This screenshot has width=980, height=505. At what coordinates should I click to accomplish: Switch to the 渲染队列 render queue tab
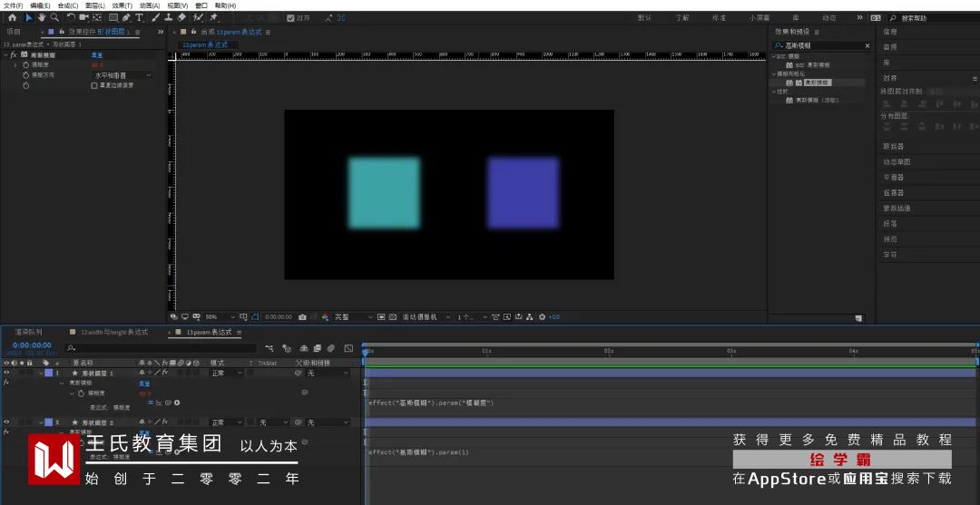(x=29, y=332)
